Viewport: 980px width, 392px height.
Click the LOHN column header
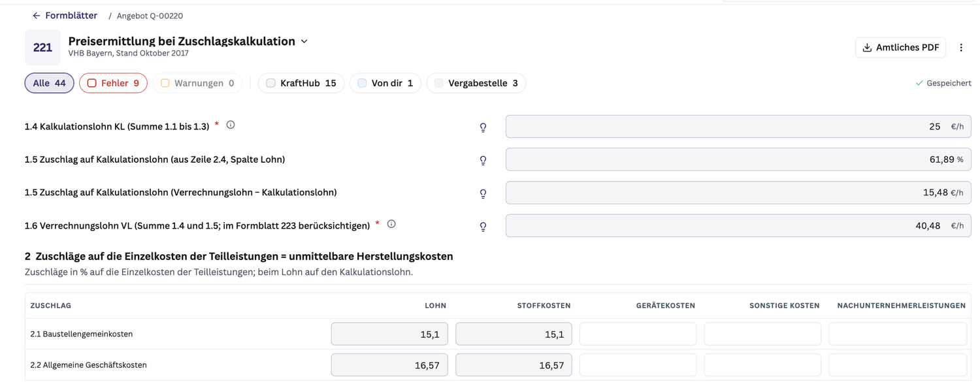pyautogui.click(x=435, y=306)
